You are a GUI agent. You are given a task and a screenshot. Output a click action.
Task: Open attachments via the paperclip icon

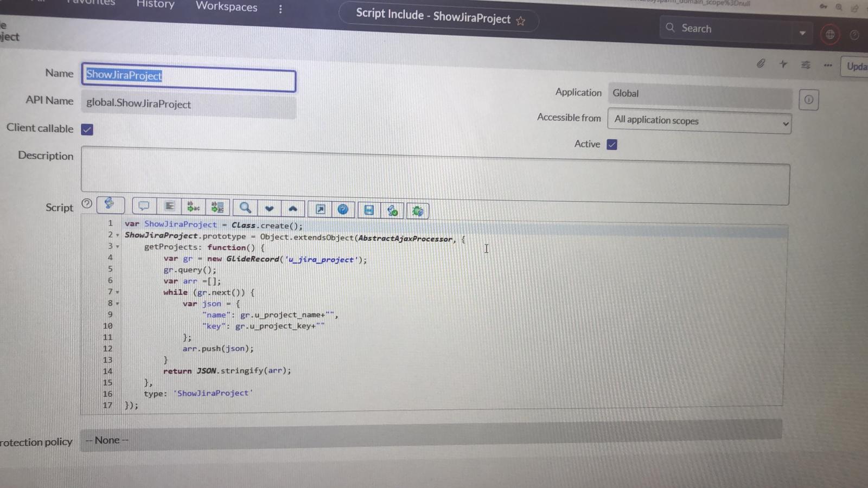click(x=761, y=63)
